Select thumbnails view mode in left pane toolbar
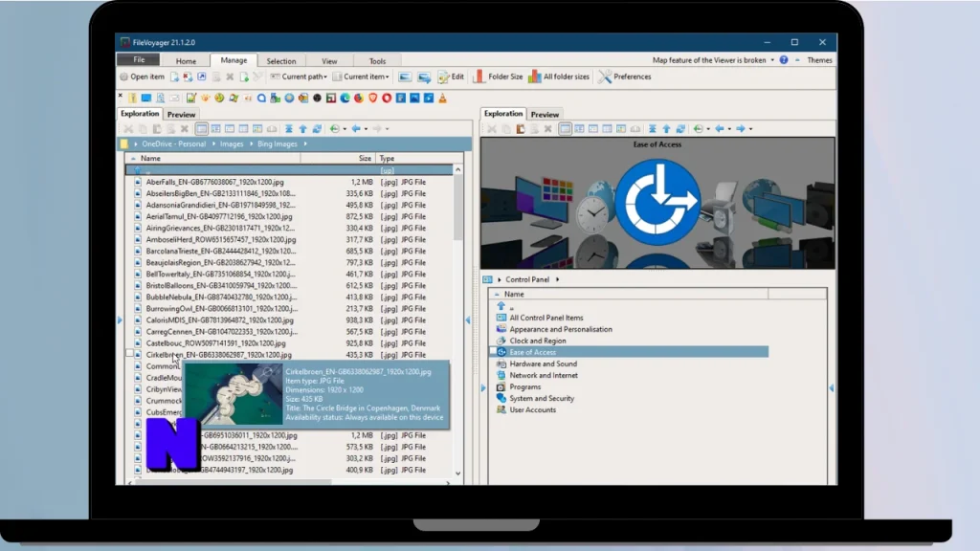The height and width of the screenshot is (551, 980). pos(257,129)
